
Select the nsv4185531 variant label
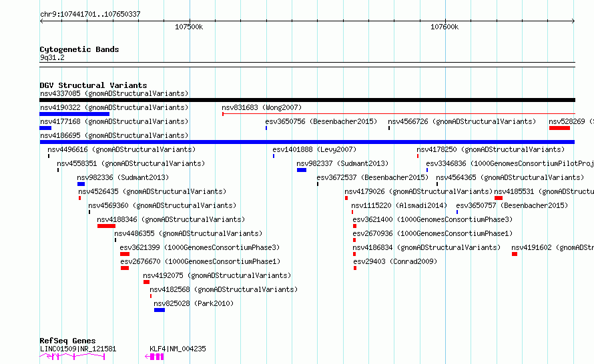click(544, 191)
